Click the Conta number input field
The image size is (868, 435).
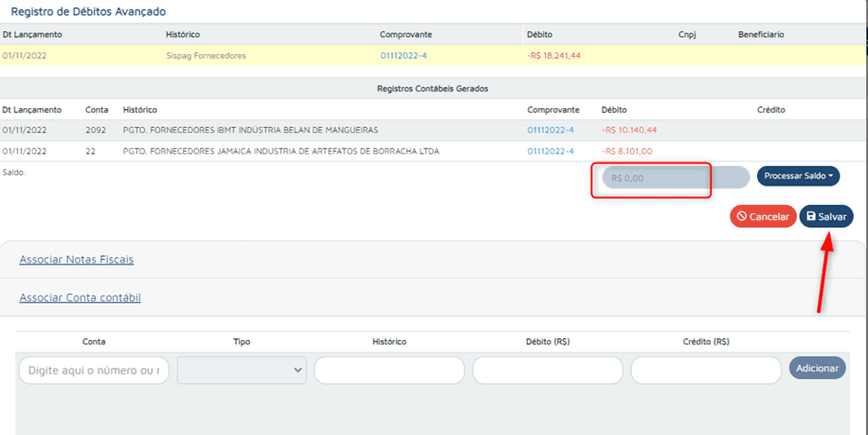coord(94,371)
